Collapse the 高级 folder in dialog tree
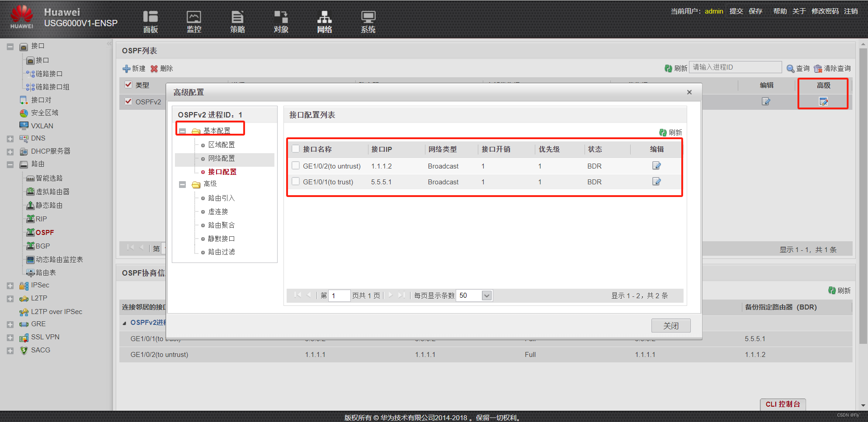The width and height of the screenshot is (868, 422). coord(182,184)
